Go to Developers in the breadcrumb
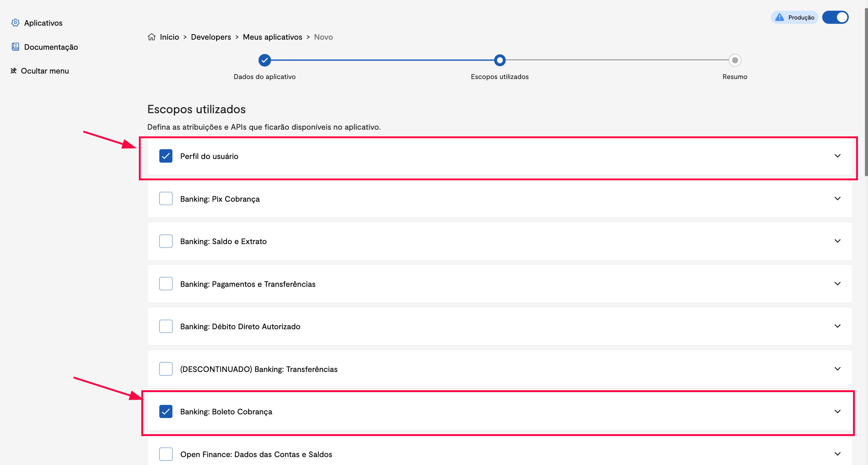The width and height of the screenshot is (868, 465). [211, 37]
